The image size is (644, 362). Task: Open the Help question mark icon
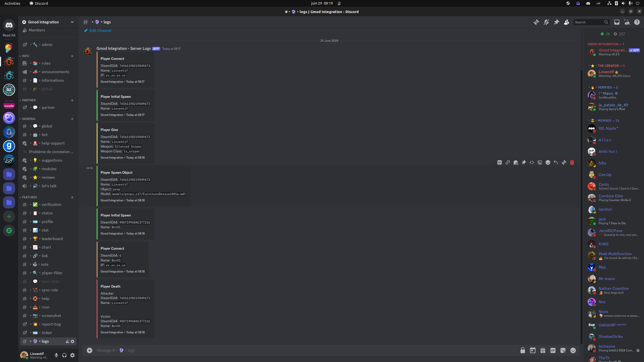pyautogui.click(x=637, y=22)
